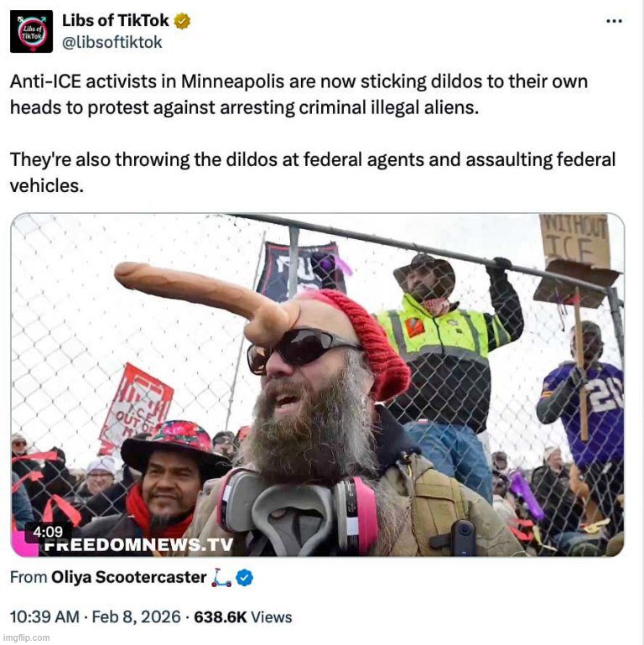Open the @libsoftiktok handle link
Image resolution: width=644 pixels, height=645 pixels.
pyautogui.click(x=112, y=43)
